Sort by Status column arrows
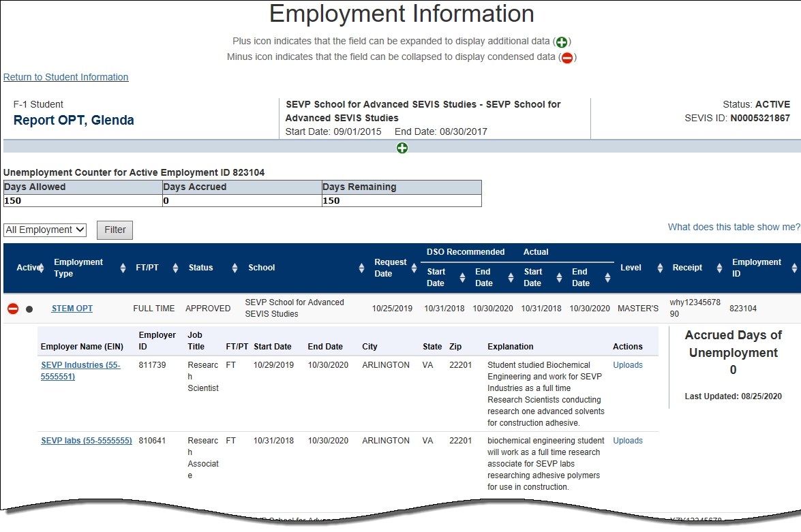This screenshot has height=532, width=801. 235,268
